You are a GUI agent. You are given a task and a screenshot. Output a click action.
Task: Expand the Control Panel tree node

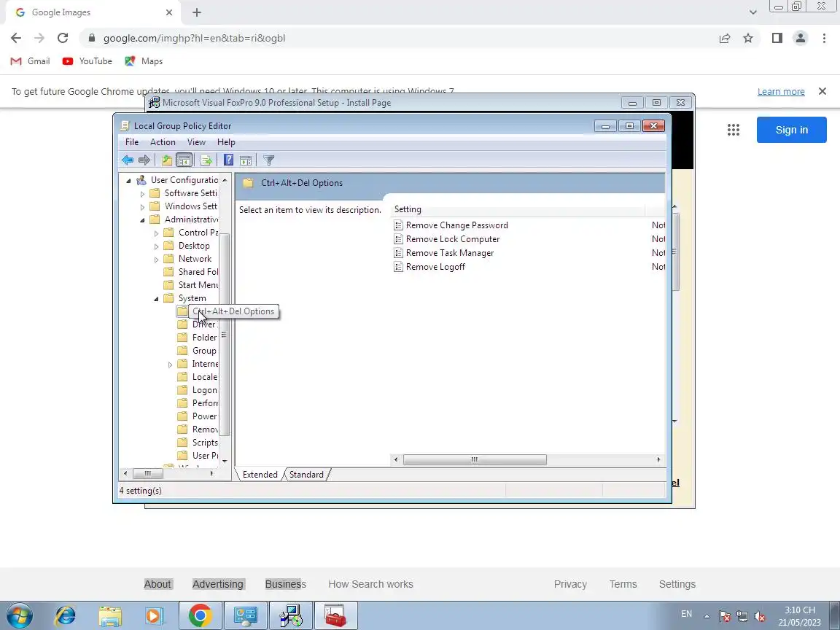[157, 233]
